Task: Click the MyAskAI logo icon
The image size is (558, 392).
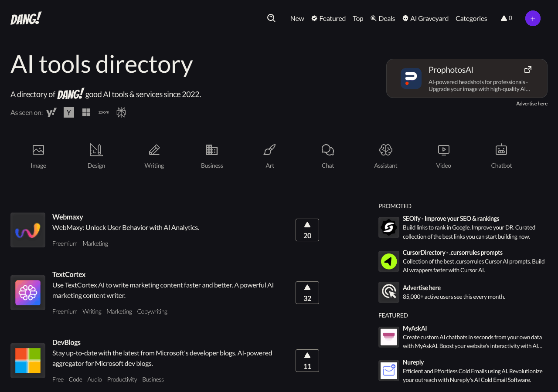Action: tap(389, 337)
